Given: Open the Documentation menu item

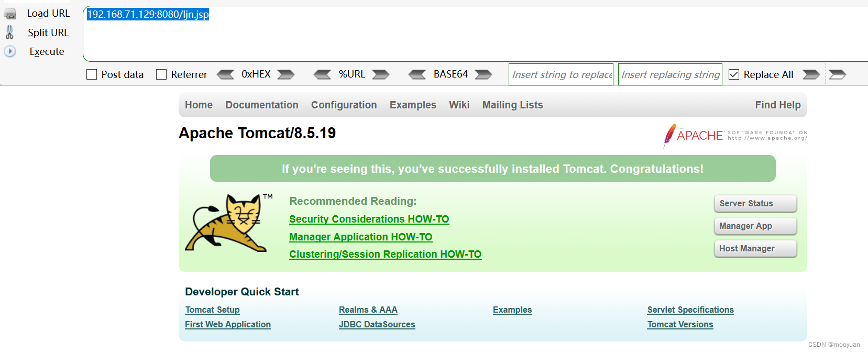Looking at the screenshot, I should click(x=262, y=105).
